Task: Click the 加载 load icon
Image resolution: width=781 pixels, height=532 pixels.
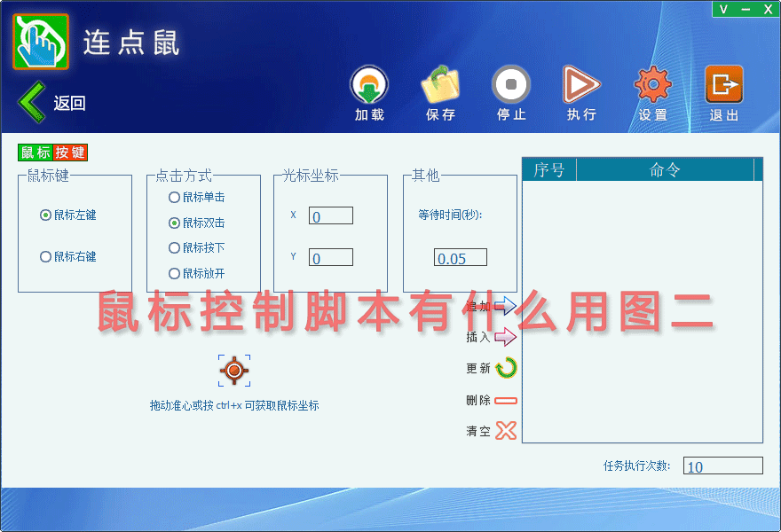Action: coord(369,85)
